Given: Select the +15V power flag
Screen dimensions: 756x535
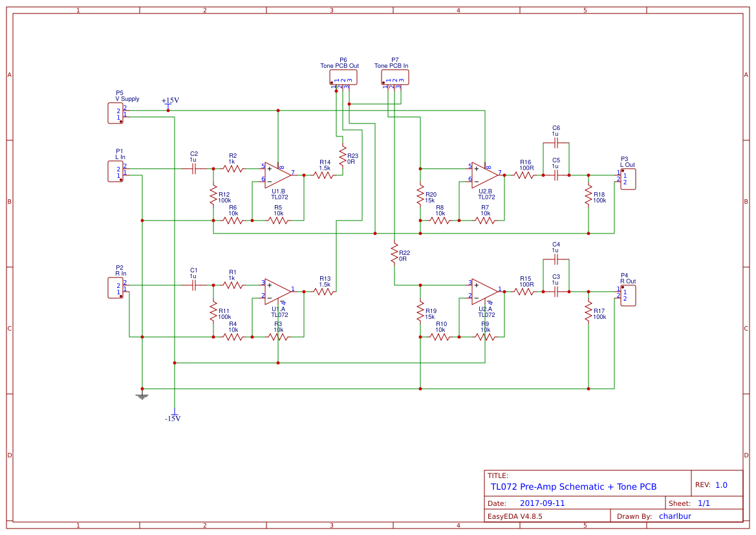Looking at the screenshot, I should pyautogui.click(x=169, y=101).
